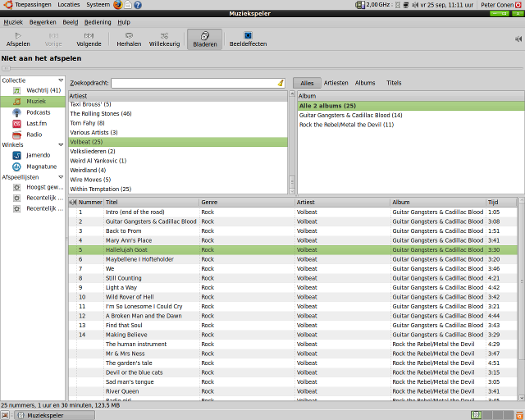Select Muziek library in sidebar
Viewport: 525px width, 420px height.
33,102
